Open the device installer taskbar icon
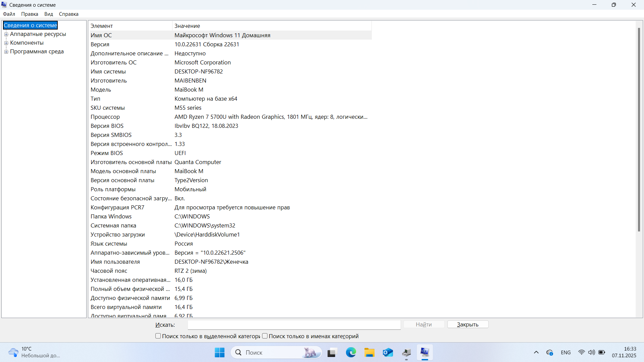 tap(406, 352)
